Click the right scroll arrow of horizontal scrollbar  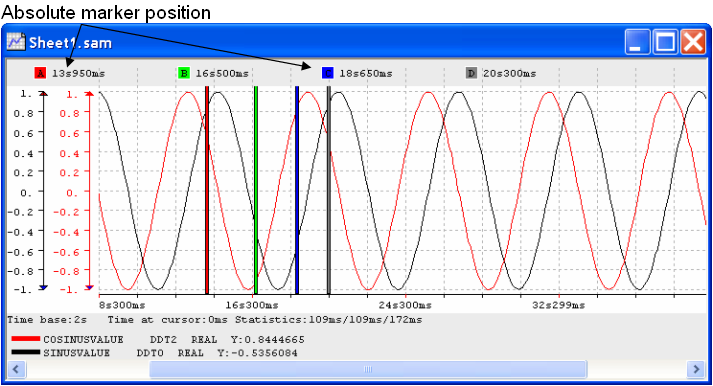(x=696, y=369)
